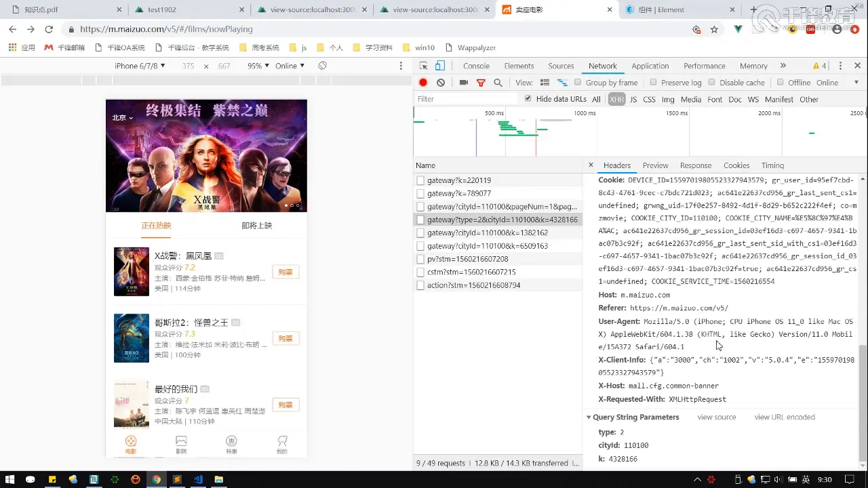Open the Timing tab of request details

[x=772, y=165]
